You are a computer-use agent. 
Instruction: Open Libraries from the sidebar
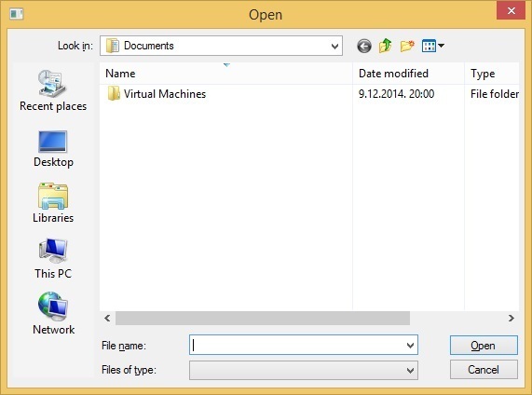[53, 203]
